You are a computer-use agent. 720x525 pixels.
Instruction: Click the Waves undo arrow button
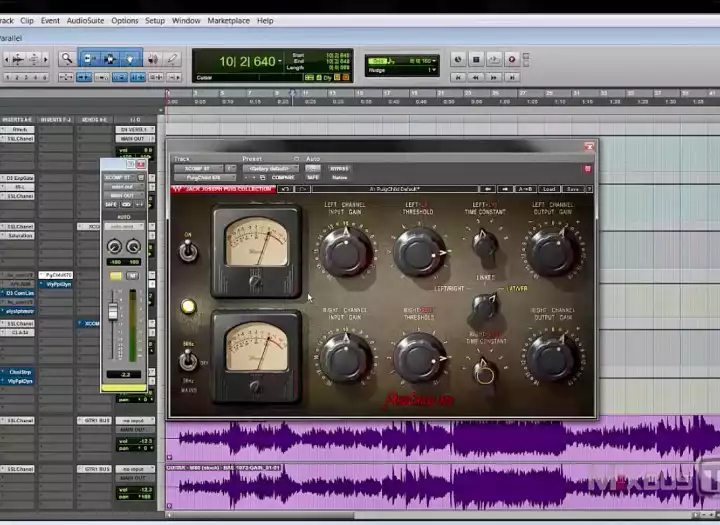(285, 189)
